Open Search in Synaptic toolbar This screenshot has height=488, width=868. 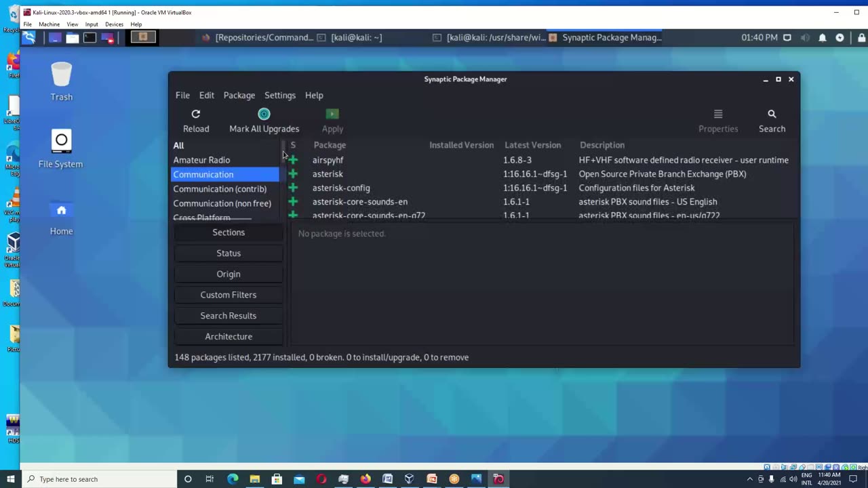(x=772, y=121)
